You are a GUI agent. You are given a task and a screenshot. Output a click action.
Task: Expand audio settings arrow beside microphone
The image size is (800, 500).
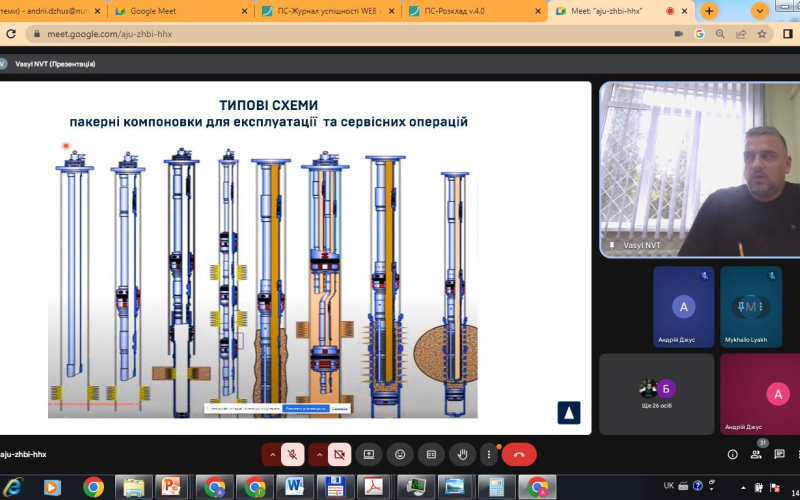tap(271, 454)
